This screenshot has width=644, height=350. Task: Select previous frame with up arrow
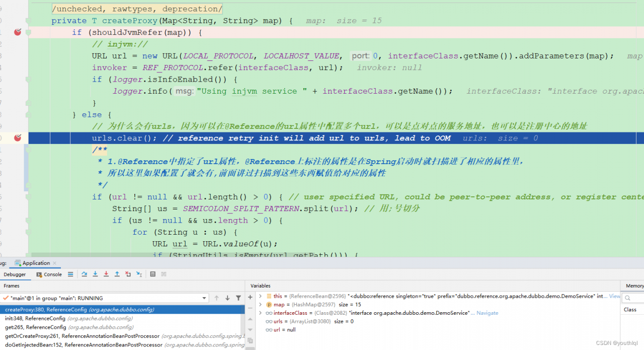click(x=217, y=298)
